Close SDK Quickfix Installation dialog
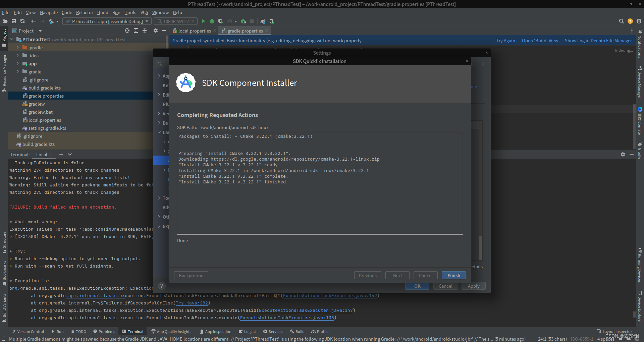This screenshot has height=342, width=644. [x=467, y=61]
